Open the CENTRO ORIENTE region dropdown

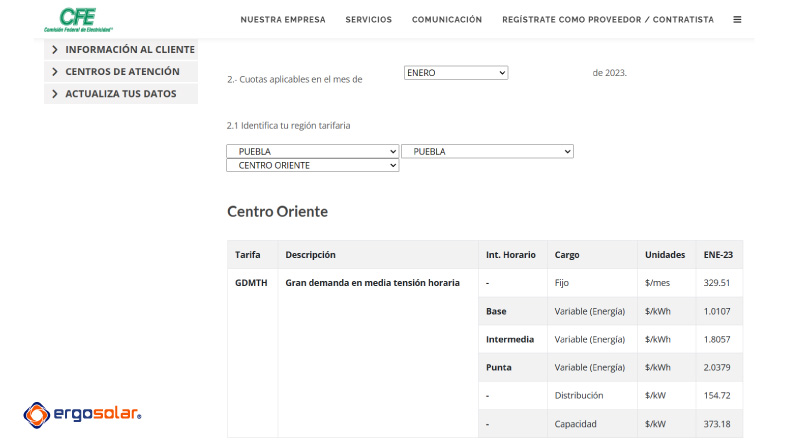click(312, 165)
